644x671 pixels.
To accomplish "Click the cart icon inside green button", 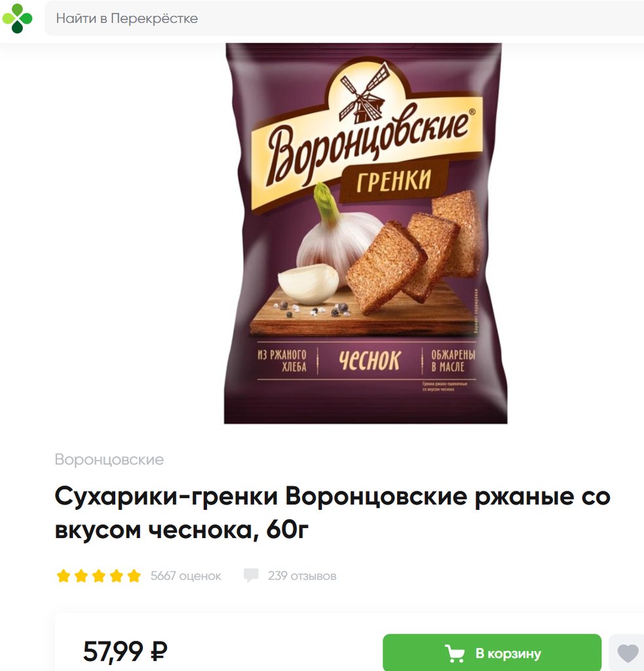I will (455, 653).
